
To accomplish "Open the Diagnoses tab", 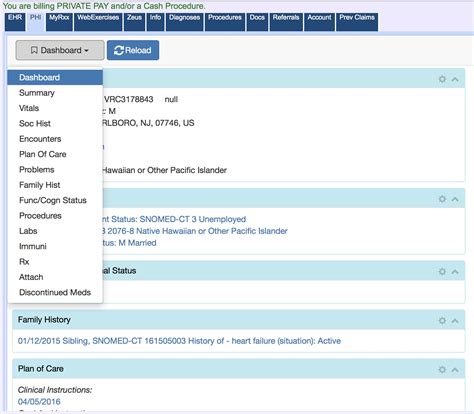I will point(184,22).
